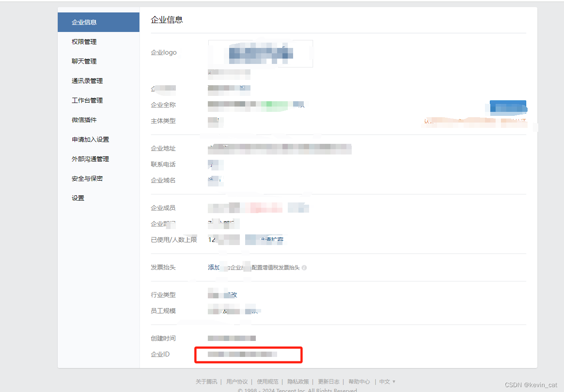Screen dimensions: 564x392
Task: Click the 员工规模 field label
Action: coord(163,311)
